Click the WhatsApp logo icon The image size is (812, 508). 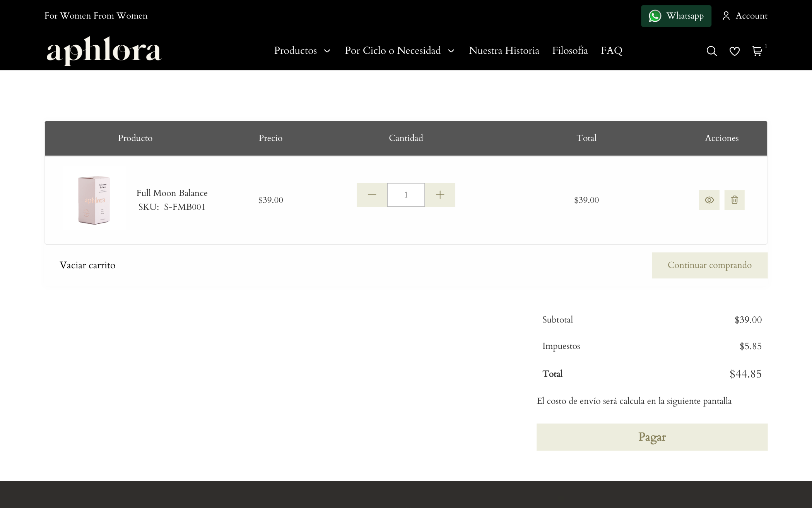coord(655,16)
